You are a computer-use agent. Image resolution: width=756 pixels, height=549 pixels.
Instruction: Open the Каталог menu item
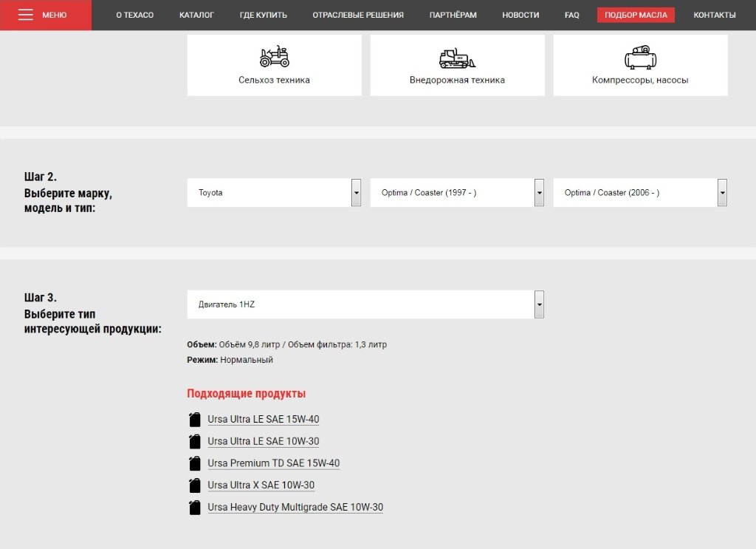pyautogui.click(x=196, y=15)
